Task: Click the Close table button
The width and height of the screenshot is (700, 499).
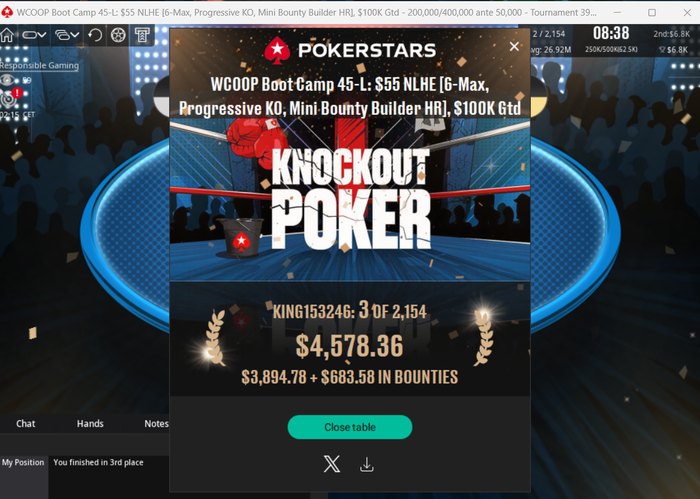Action: (x=350, y=427)
